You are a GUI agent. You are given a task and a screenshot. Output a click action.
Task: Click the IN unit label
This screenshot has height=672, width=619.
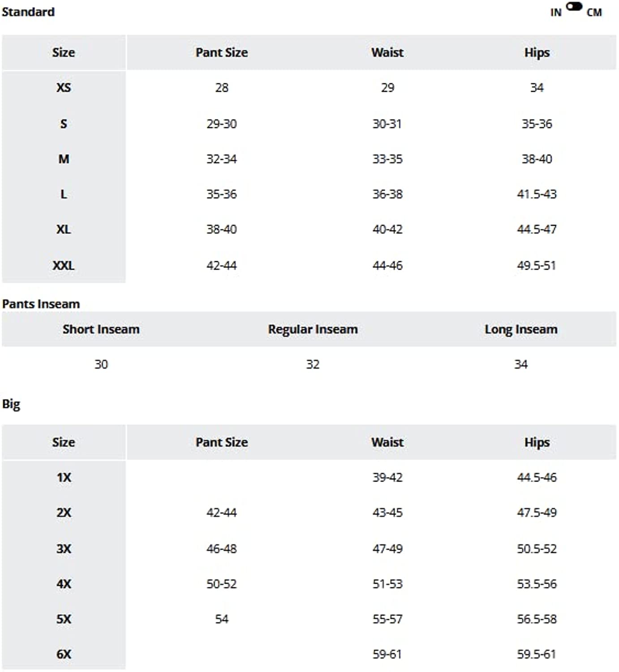(555, 13)
